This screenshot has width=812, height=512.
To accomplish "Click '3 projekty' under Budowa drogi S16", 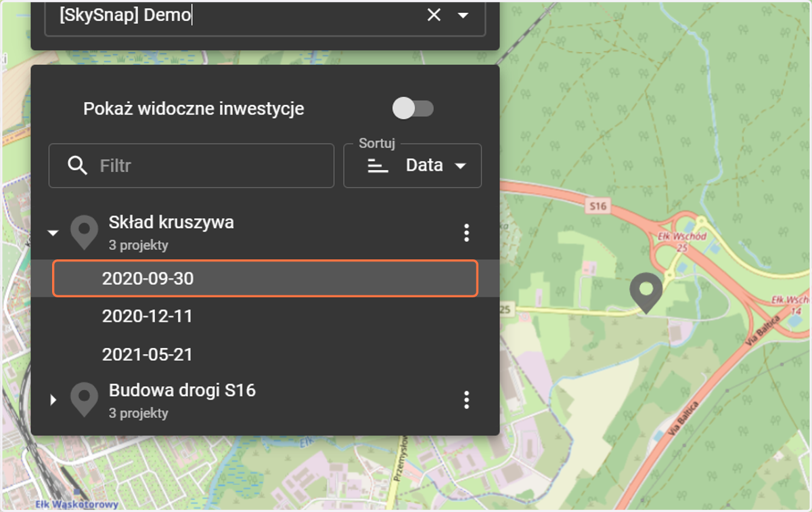I will 139,413.
